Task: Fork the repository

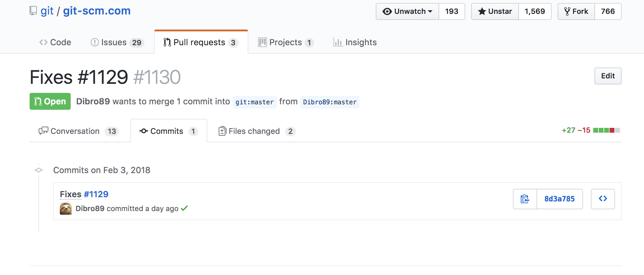Action: (576, 11)
